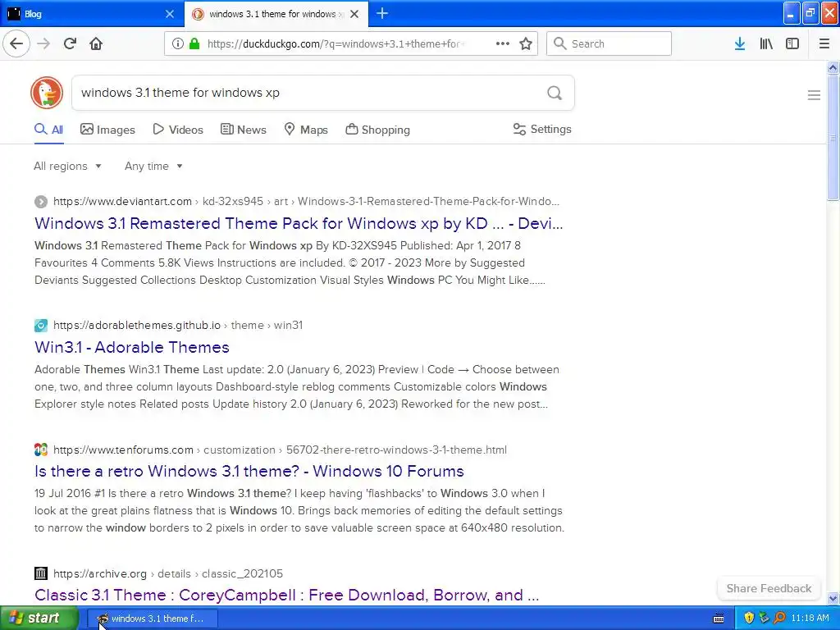Click the network tray icon

[x=764, y=619]
